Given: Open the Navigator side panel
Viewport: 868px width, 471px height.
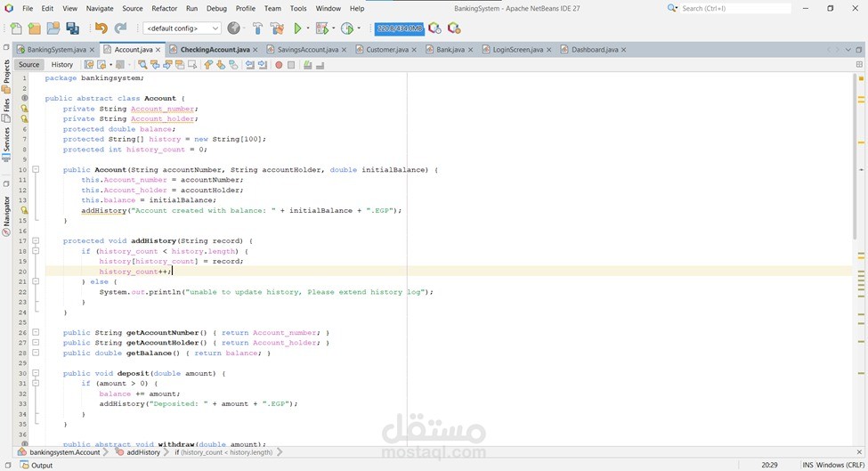Looking at the screenshot, I should click(6, 215).
